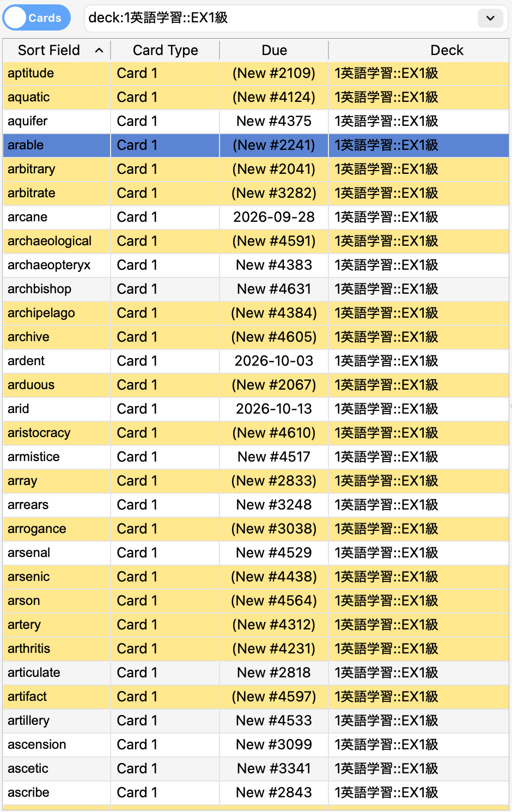Click the 'New #4383' due cell

coord(274,265)
